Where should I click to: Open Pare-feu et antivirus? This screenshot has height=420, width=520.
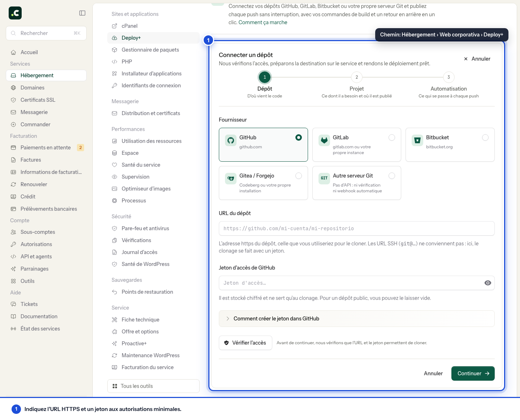(x=153, y=228)
